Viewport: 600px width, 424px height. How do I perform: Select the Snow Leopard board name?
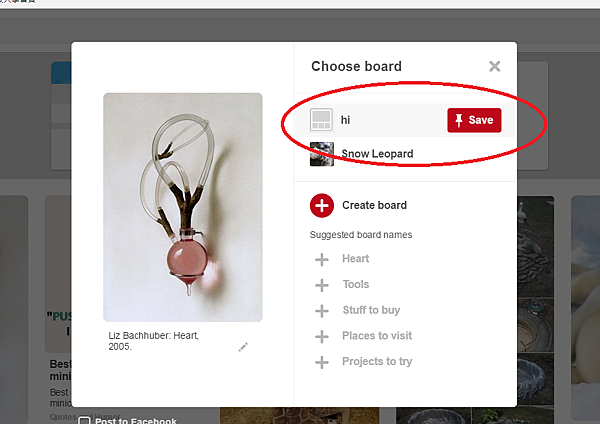(377, 154)
